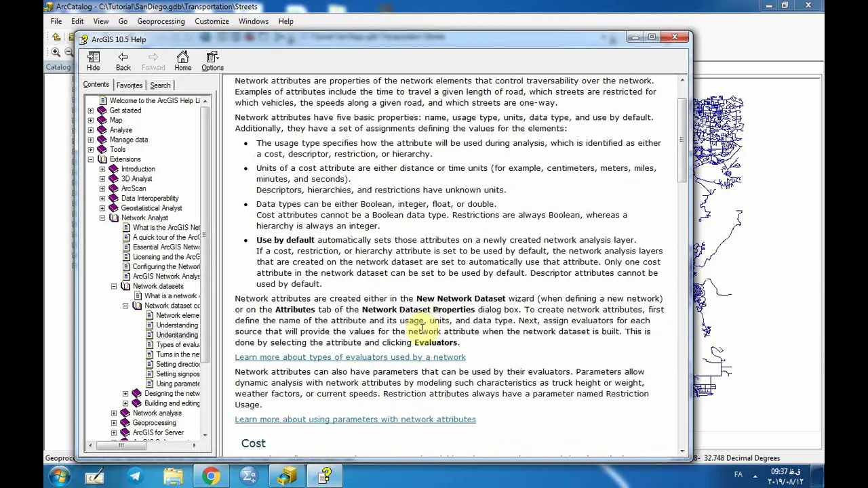
Task: Click the book icon beside Get started
Action: (102, 110)
